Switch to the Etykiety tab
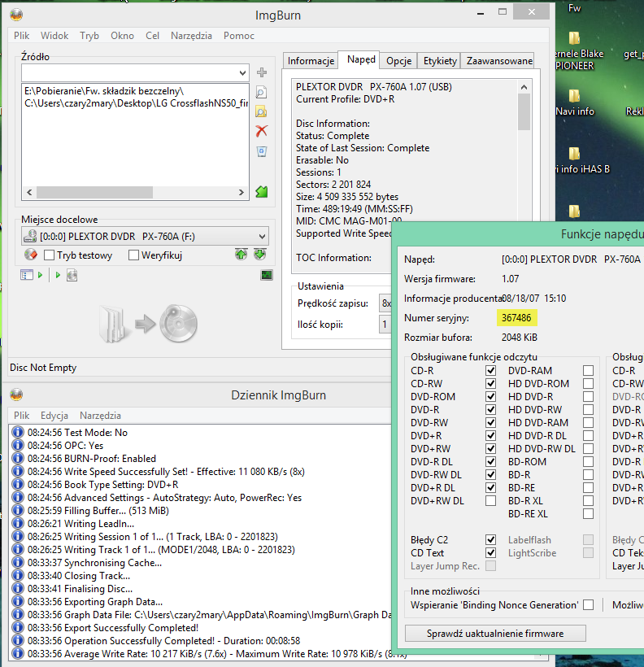Screen dimensions: 644x667 click(x=440, y=61)
